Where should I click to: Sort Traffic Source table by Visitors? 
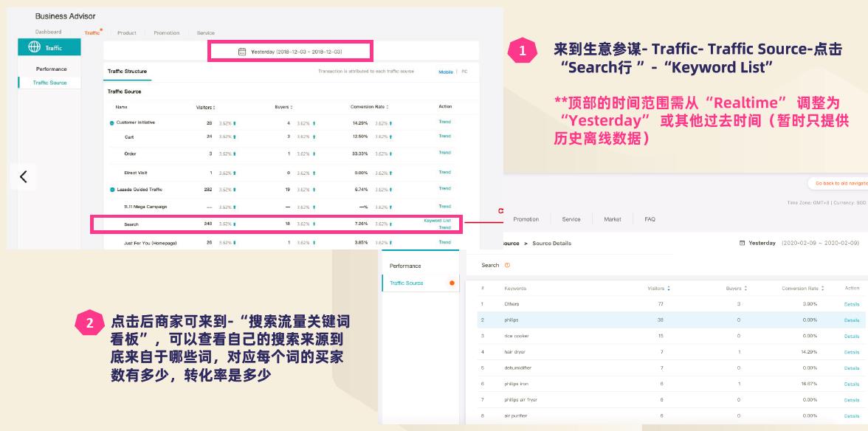pos(214,107)
